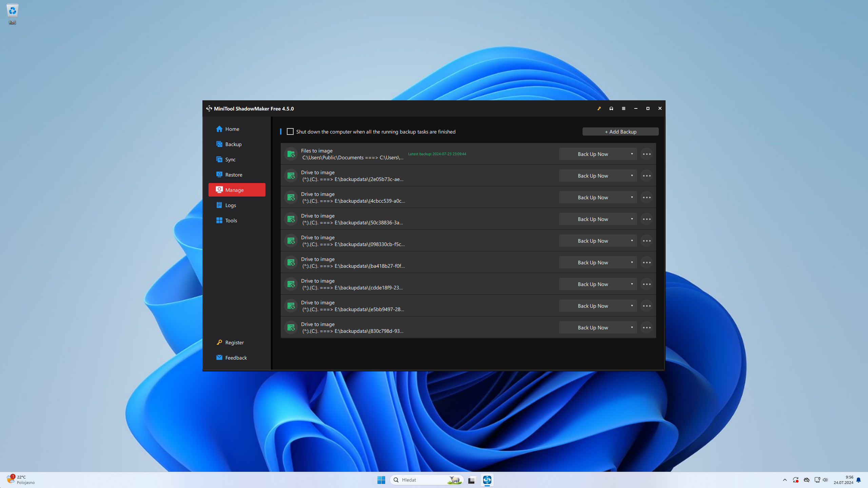Switch to the Backup page
The width and height of the screenshot is (868, 488).
pyautogui.click(x=233, y=144)
